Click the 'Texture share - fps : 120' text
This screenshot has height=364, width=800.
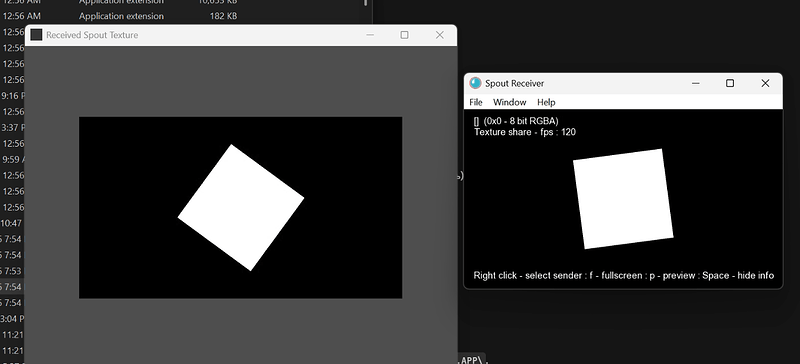tap(525, 132)
